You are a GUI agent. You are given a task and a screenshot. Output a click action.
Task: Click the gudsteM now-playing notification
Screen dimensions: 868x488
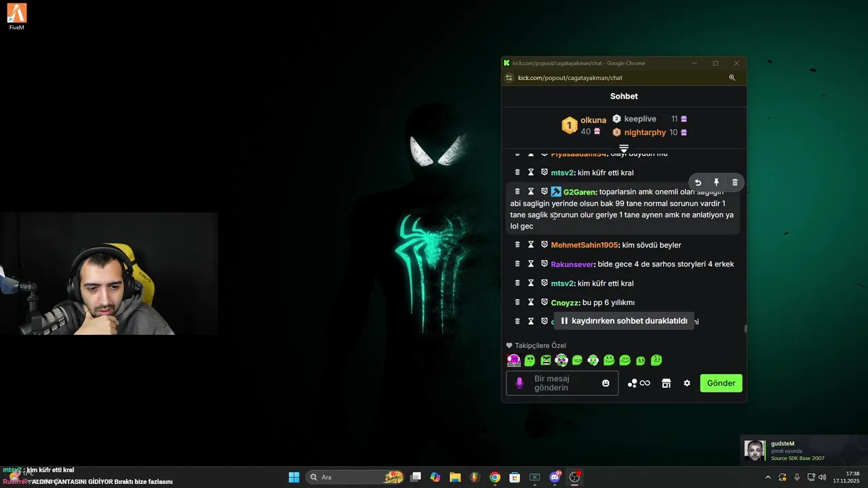click(x=803, y=450)
